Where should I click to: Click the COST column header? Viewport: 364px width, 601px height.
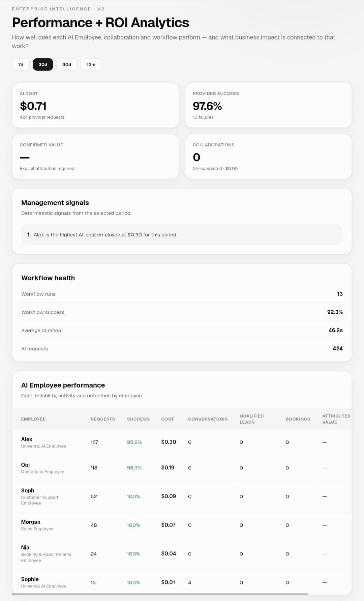point(168,419)
